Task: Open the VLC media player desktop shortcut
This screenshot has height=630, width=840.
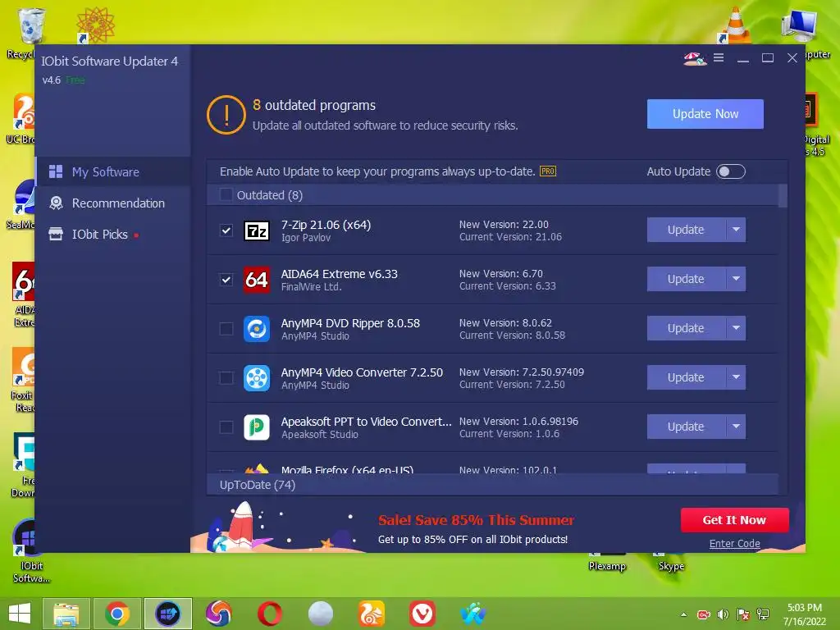Action: click(736, 25)
